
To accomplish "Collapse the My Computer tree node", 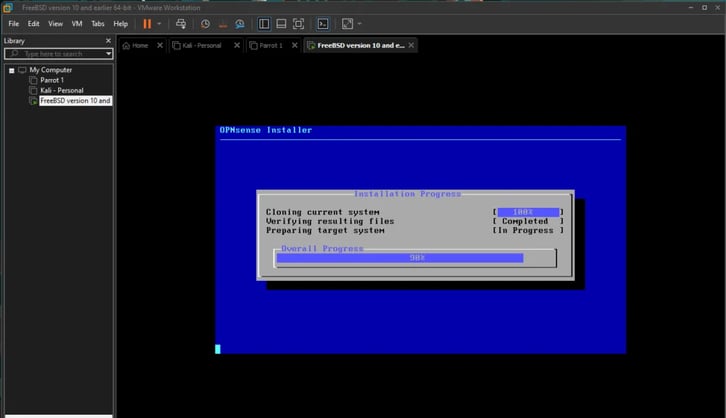I will [12, 70].
